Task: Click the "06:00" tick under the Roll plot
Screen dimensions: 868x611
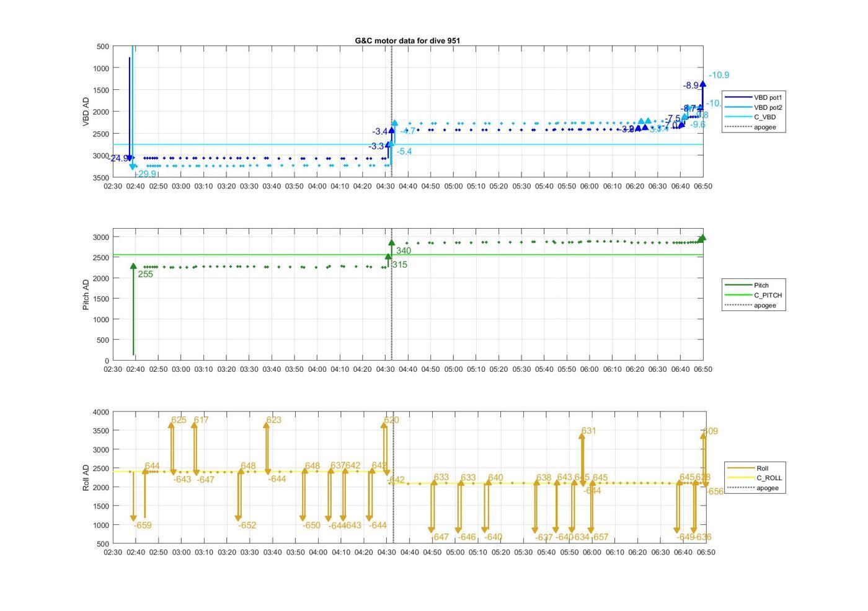Action: pos(592,552)
